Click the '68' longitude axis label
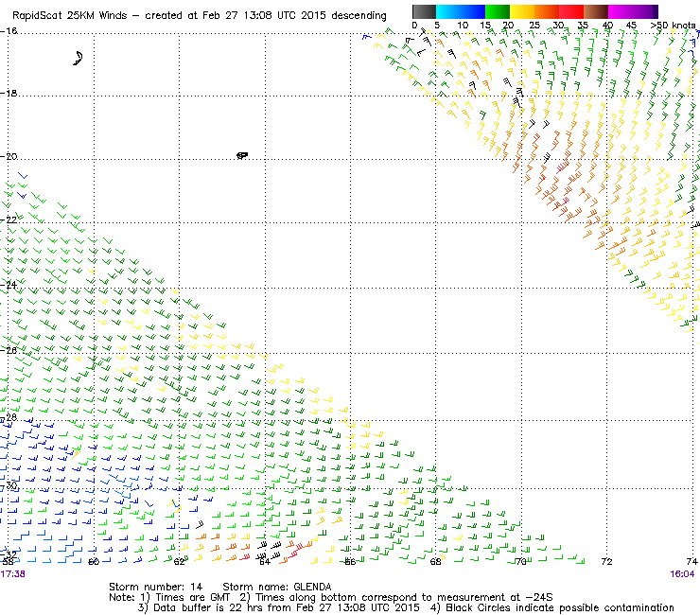700x615 pixels. (x=436, y=561)
